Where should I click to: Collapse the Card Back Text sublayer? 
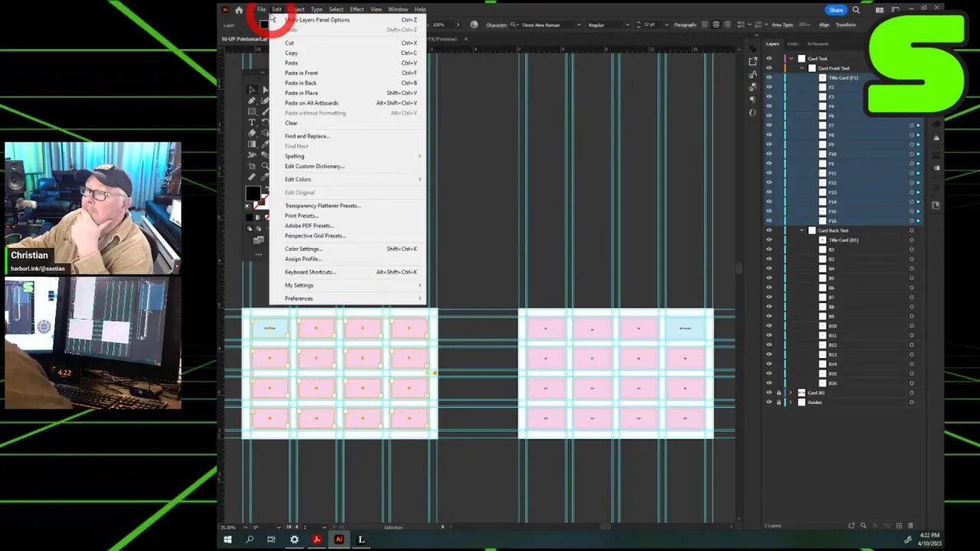coord(802,230)
